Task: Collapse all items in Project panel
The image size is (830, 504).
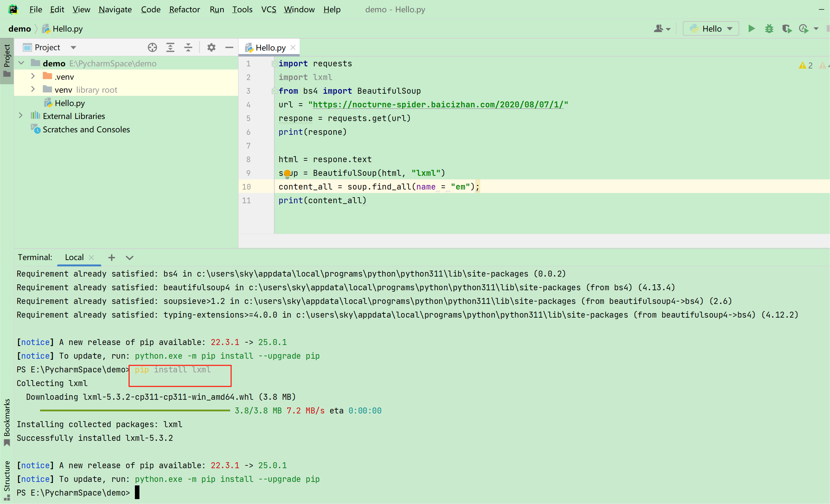Action: [188, 47]
